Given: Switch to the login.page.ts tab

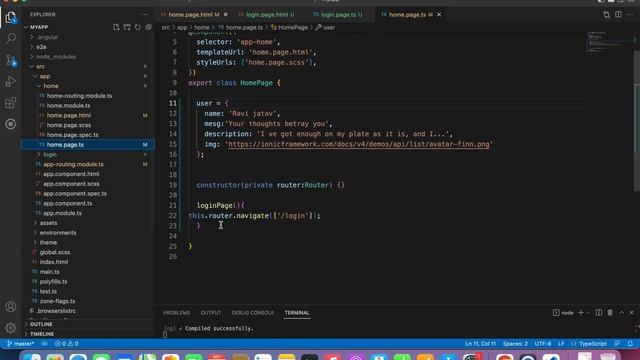Looking at the screenshot, I should tap(338, 14).
